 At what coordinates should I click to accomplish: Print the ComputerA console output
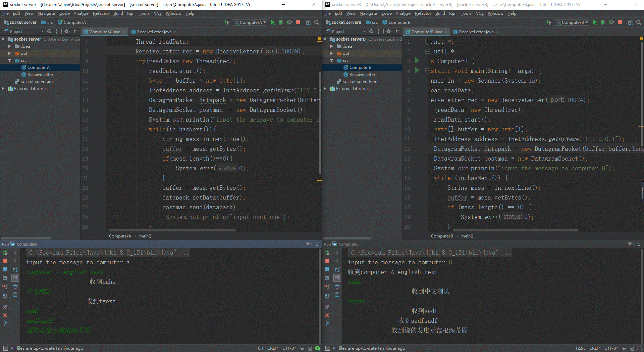point(15,286)
